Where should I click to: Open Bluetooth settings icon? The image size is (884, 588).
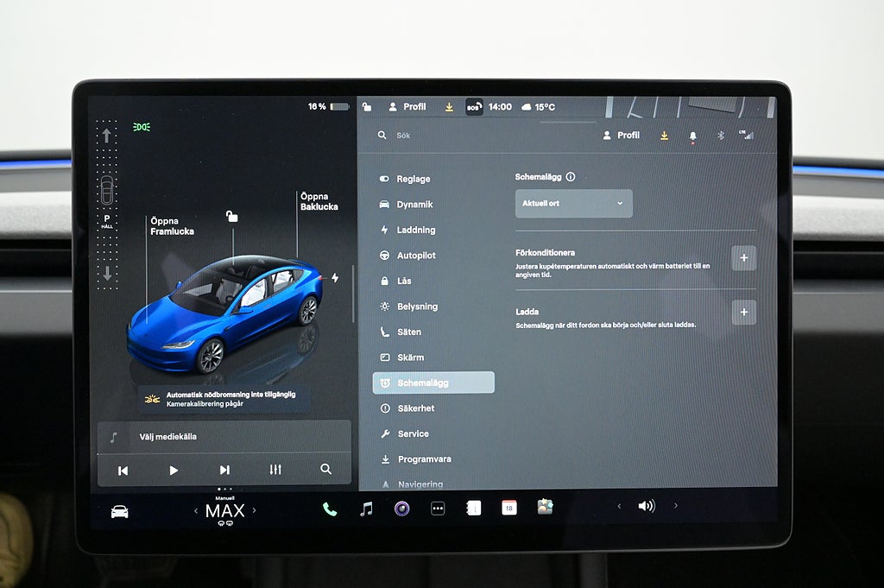(x=720, y=136)
